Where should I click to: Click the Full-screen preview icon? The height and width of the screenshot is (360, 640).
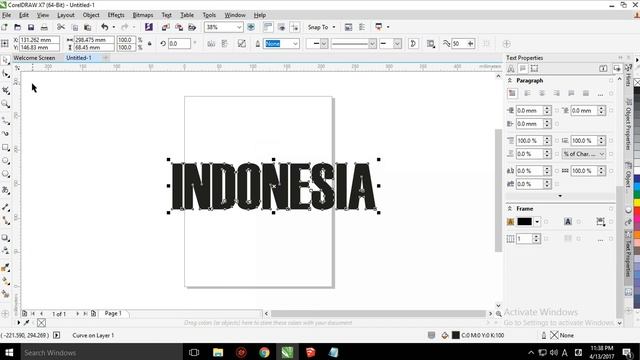tap(251, 27)
